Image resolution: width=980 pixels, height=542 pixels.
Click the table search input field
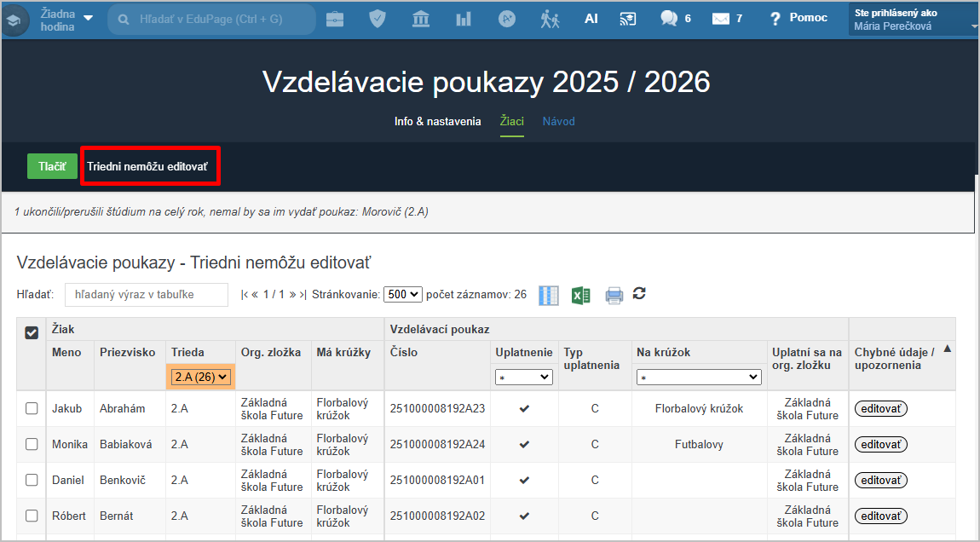[147, 294]
